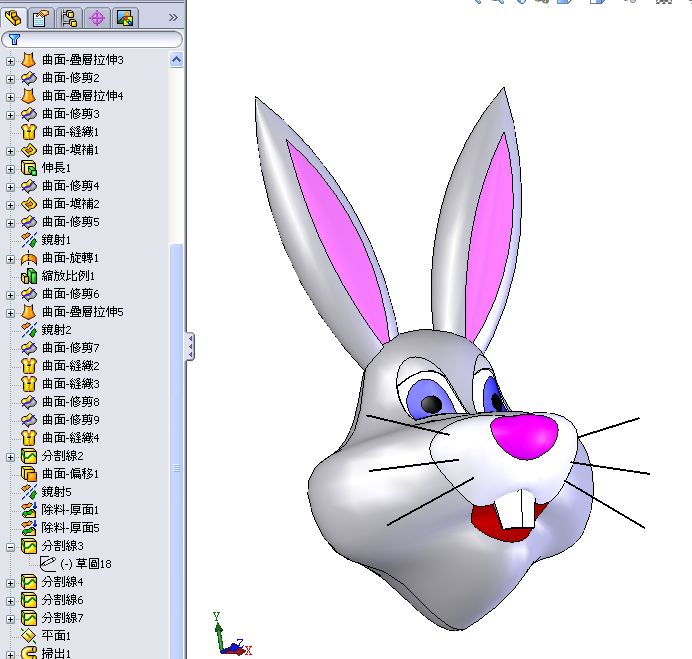
Task: Expand the 曲面-疊層拉伸3 feature
Action: 10,61
